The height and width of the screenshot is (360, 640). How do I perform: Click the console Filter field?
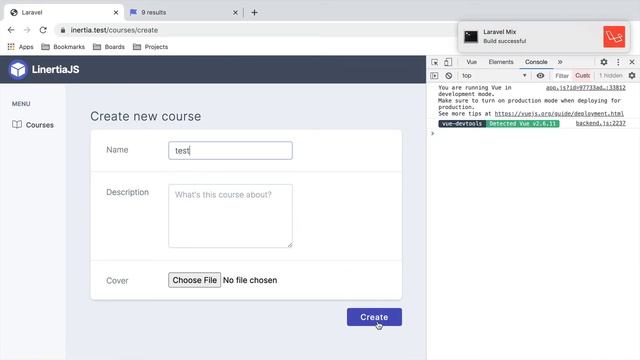coord(562,76)
